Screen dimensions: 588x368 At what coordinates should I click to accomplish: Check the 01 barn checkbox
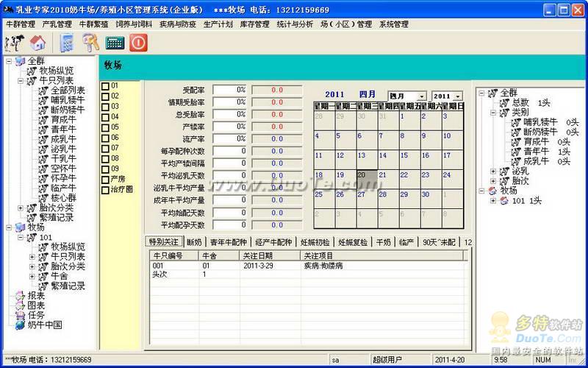tap(105, 86)
